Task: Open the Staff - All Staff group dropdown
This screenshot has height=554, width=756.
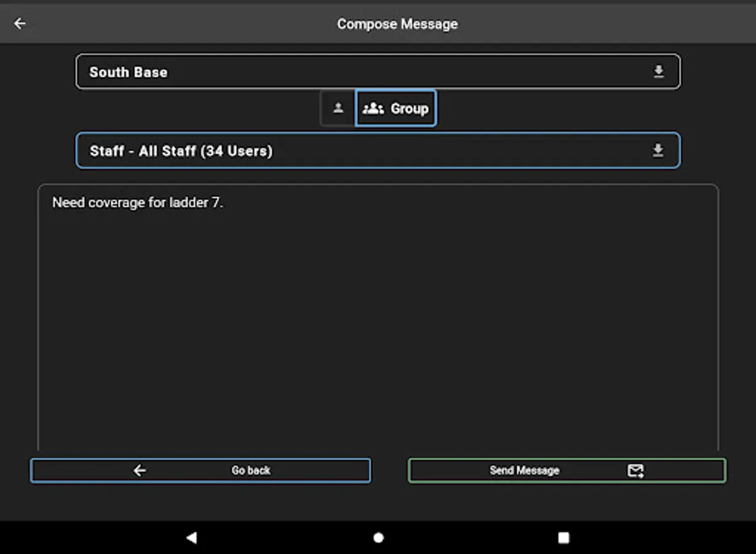Action: pos(378,150)
